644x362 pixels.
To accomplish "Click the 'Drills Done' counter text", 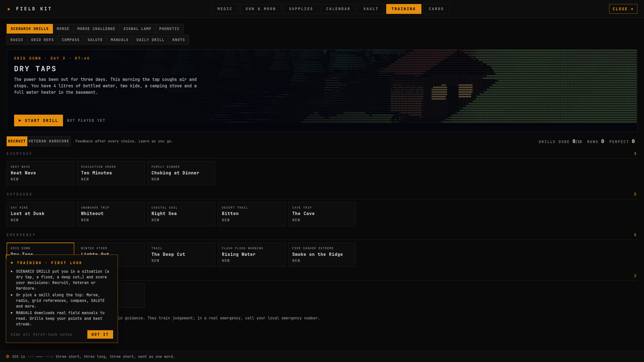I will (x=560, y=142).
